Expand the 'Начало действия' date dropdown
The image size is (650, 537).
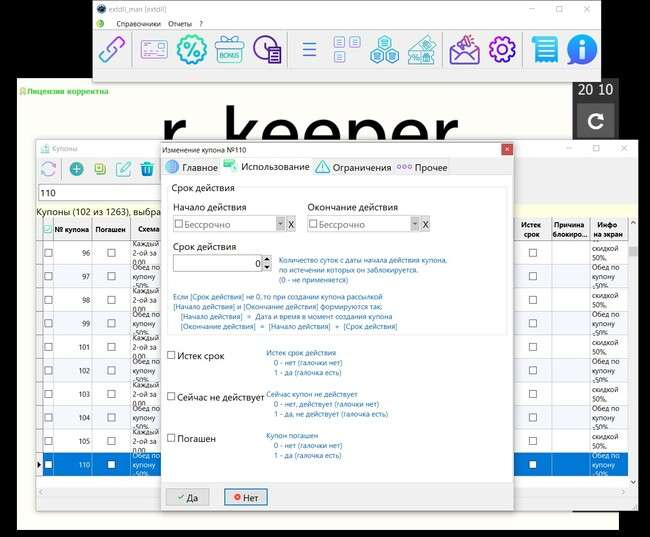(x=277, y=225)
